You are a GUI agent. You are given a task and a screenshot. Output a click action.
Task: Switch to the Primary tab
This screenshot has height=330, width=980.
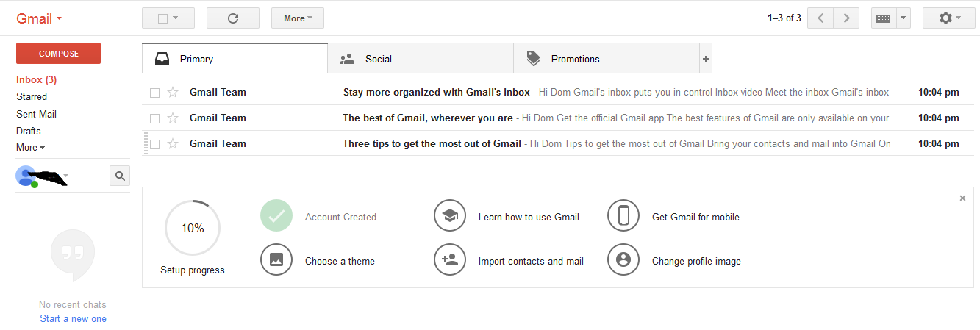(235, 59)
